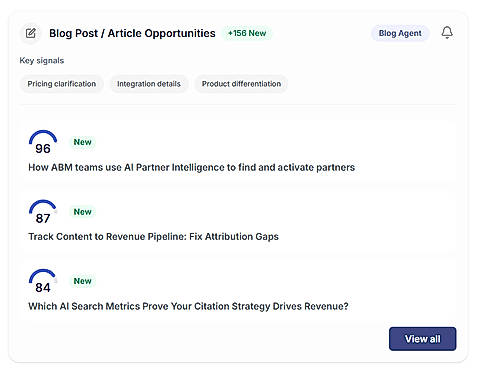The width and height of the screenshot is (478, 368).
Task: Click the score gauge showing 87
Action: (43, 212)
